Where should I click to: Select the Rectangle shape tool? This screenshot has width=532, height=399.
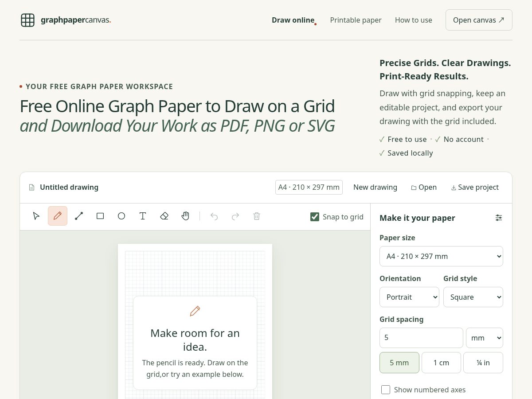(x=100, y=216)
